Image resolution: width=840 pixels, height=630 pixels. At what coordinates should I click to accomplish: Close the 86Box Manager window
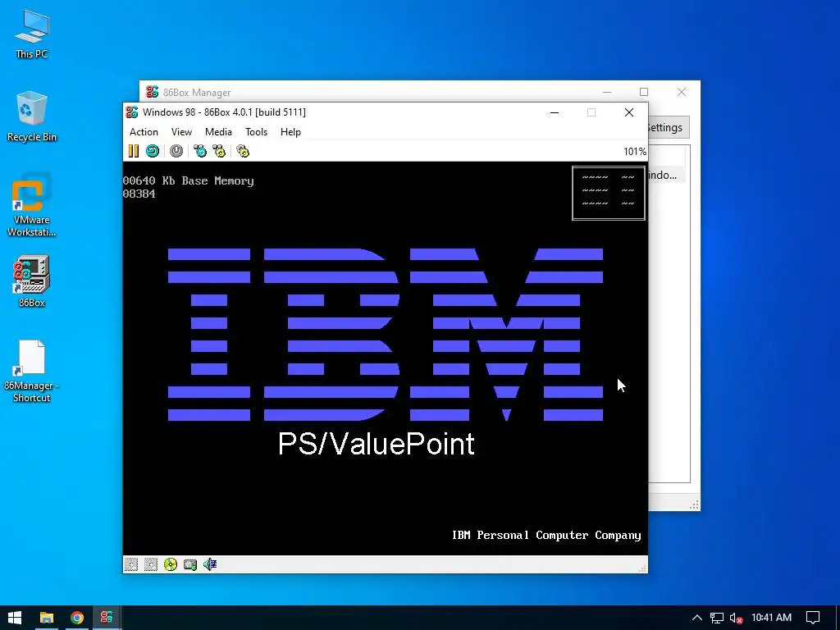click(682, 92)
